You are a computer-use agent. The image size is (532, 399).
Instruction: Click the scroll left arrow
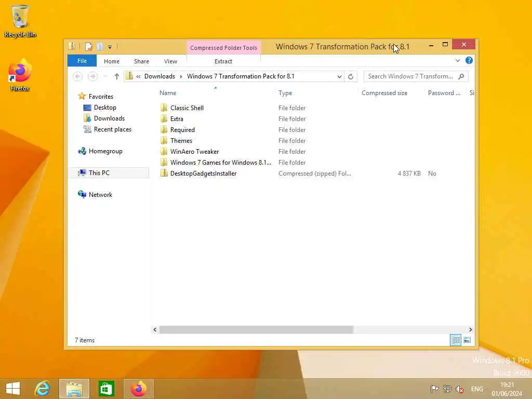pyautogui.click(x=155, y=329)
